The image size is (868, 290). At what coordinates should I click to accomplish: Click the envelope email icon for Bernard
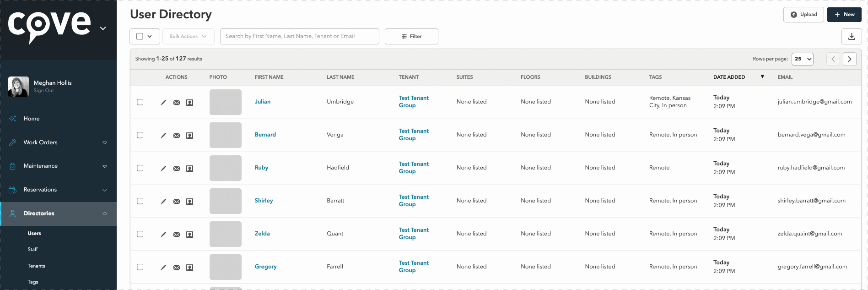coord(177,136)
